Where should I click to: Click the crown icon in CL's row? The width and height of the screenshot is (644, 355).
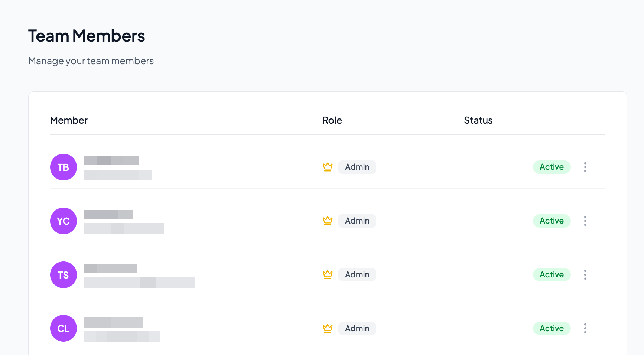tap(328, 328)
